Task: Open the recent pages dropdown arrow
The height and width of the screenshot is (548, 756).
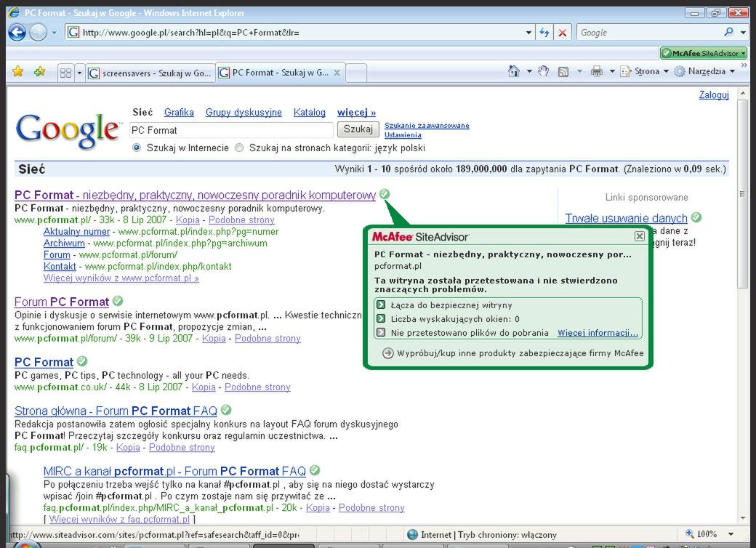Action: (x=54, y=33)
